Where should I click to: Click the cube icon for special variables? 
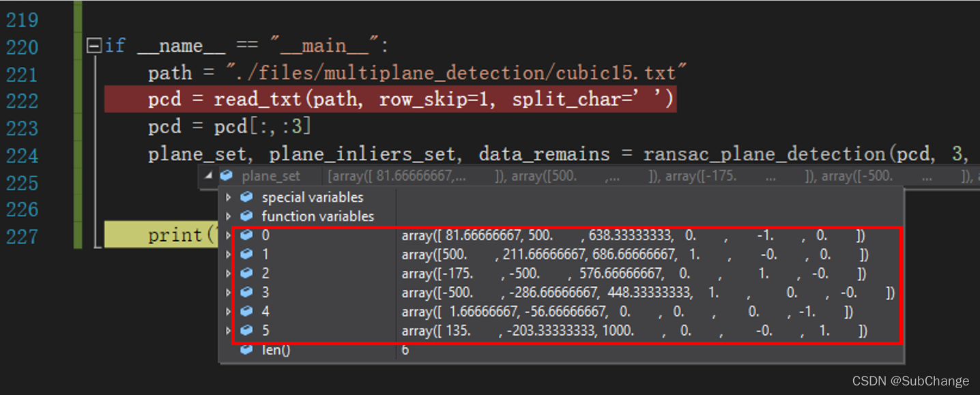[x=246, y=197]
